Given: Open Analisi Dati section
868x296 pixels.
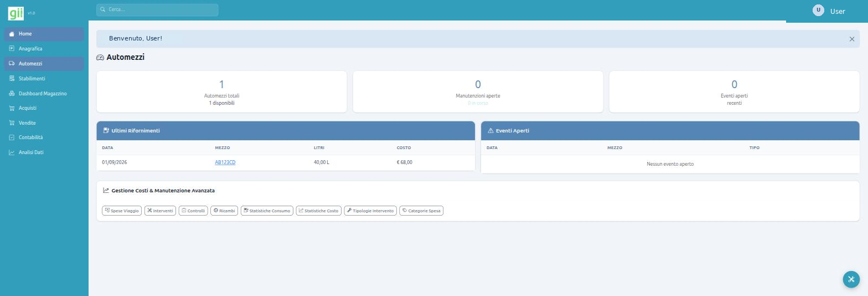Looking at the screenshot, I should coord(44,152).
